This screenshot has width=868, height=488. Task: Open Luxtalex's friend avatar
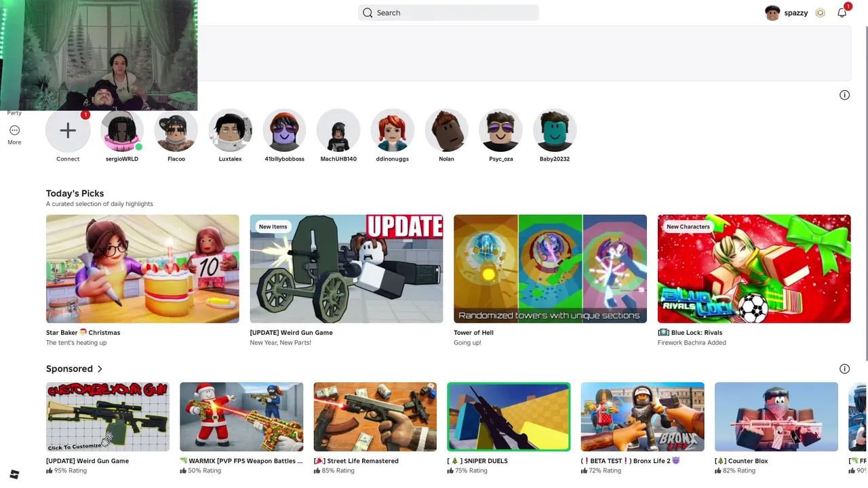click(230, 130)
